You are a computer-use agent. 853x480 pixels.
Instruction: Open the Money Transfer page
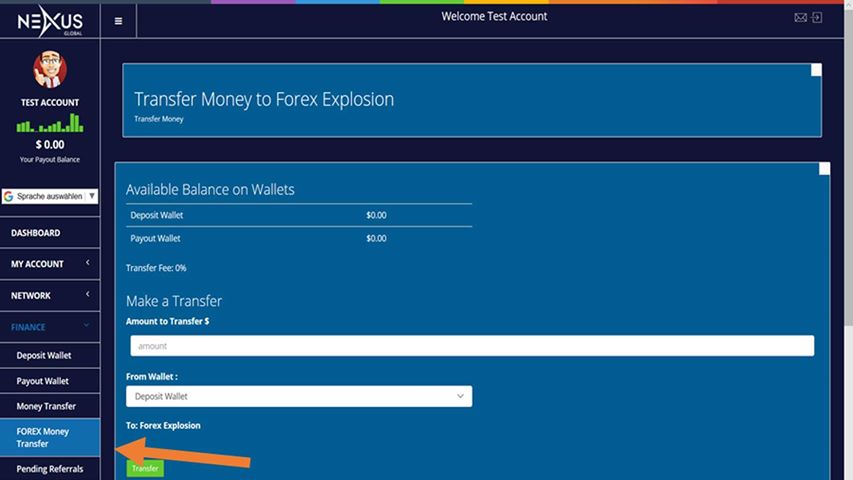point(50,406)
